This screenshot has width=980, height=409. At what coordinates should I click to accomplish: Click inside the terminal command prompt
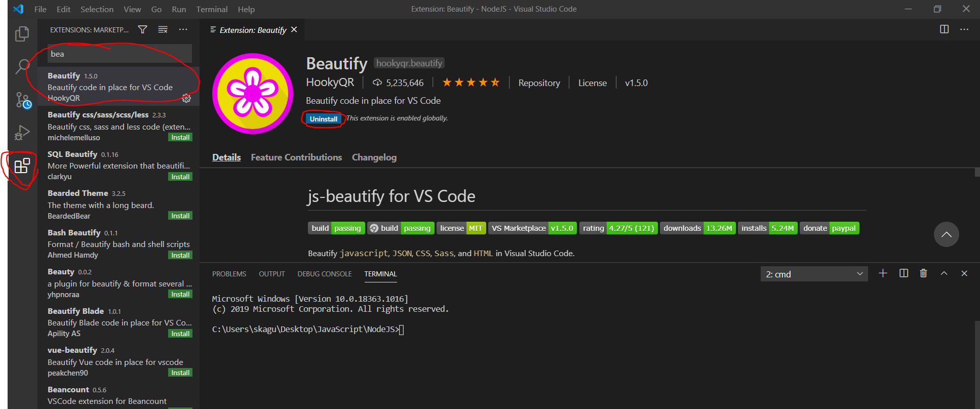pyautogui.click(x=402, y=330)
